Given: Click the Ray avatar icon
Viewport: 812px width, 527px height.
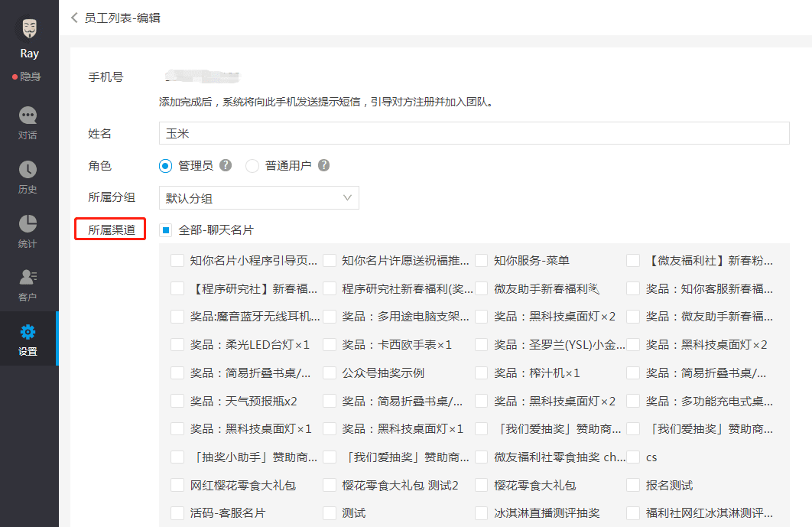Looking at the screenshot, I should [30, 28].
